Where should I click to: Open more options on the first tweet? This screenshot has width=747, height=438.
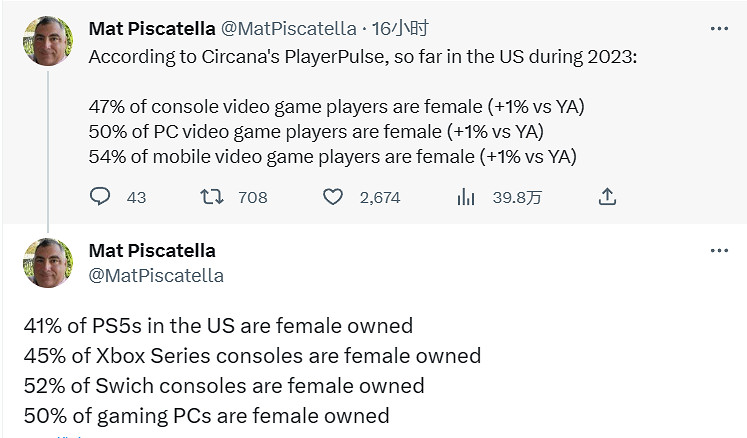point(719,28)
